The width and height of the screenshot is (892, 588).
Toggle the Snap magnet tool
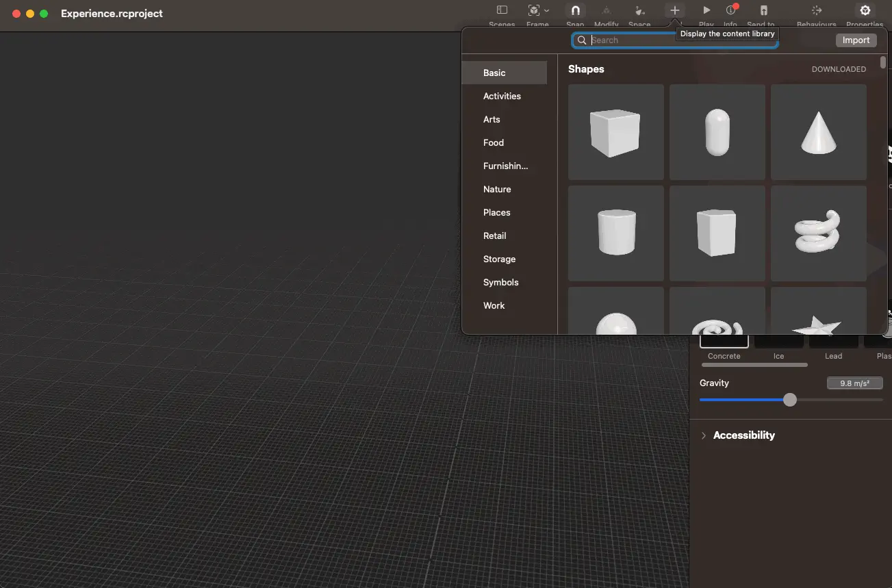point(575,11)
